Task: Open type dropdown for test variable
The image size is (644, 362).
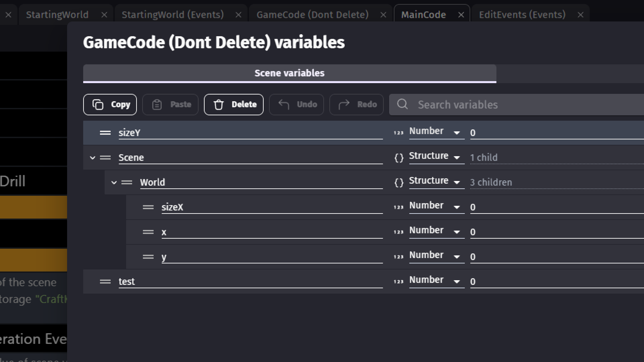Action: pyautogui.click(x=436, y=281)
